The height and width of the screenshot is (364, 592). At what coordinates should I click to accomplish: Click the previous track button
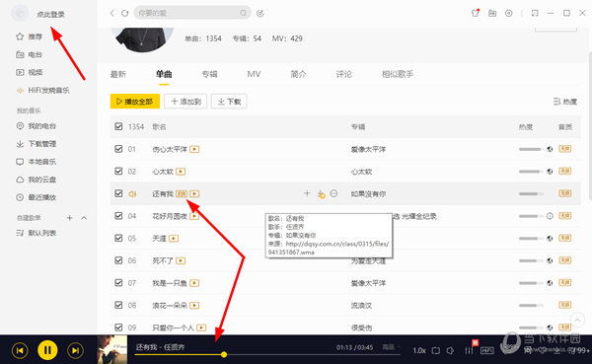pos(20,350)
